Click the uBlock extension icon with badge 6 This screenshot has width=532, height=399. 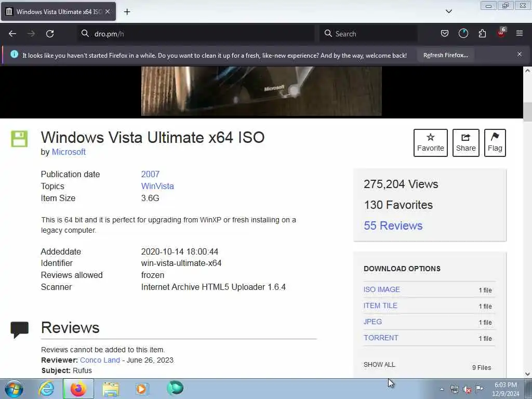[x=501, y=33]
